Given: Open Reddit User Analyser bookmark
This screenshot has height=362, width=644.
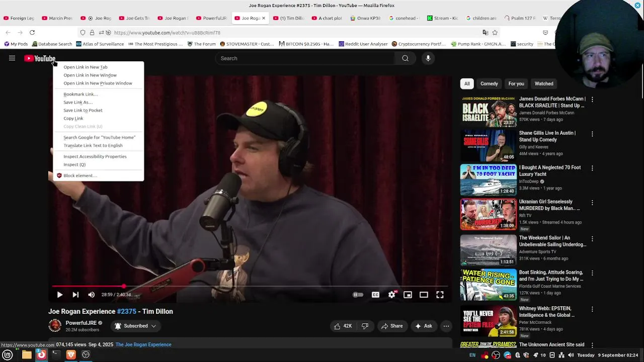Looking at the screenshot, I should [363, 44].
